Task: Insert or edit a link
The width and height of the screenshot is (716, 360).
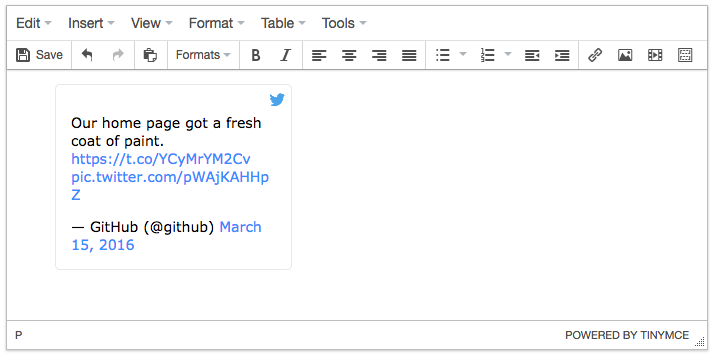Action: pos(595,55)
